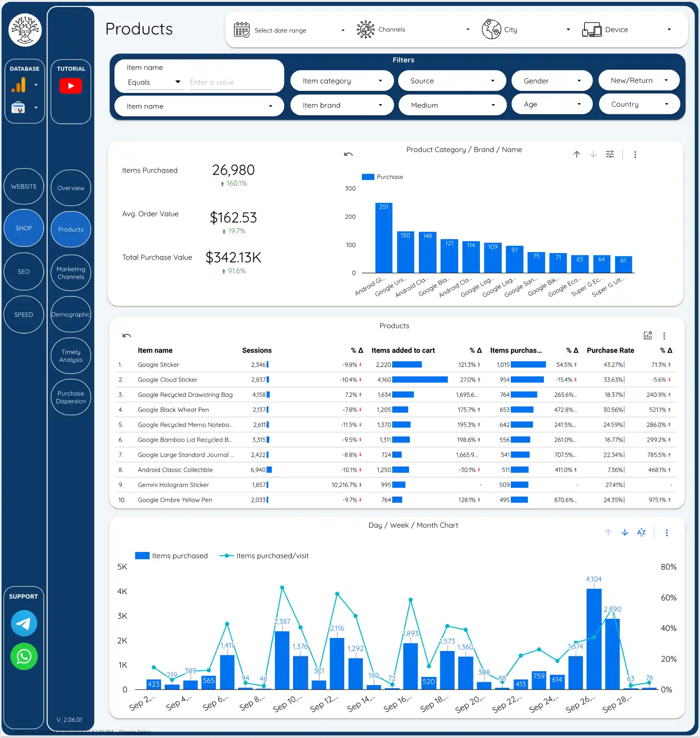
Task: Open the New/Return filter dropdown
Action: [639, 80]
